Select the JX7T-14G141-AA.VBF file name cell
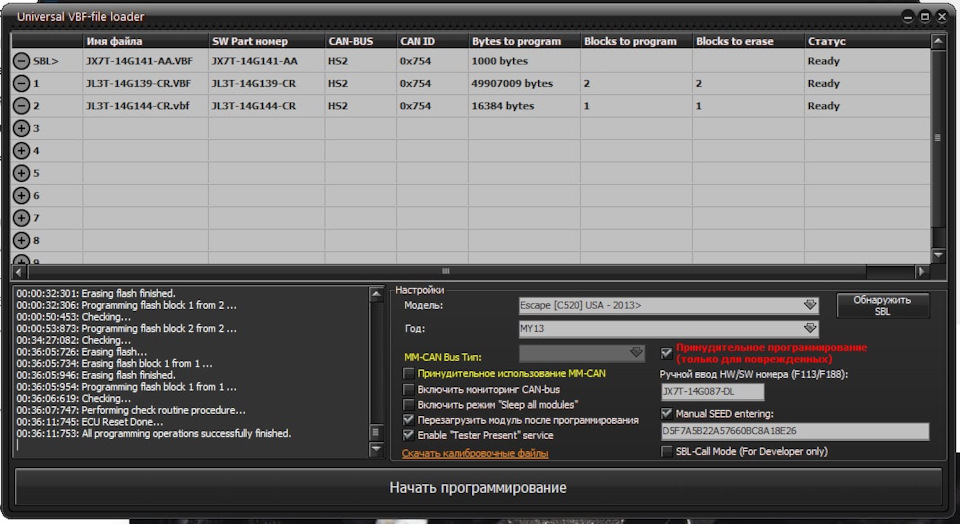 (x=146, y=61)
